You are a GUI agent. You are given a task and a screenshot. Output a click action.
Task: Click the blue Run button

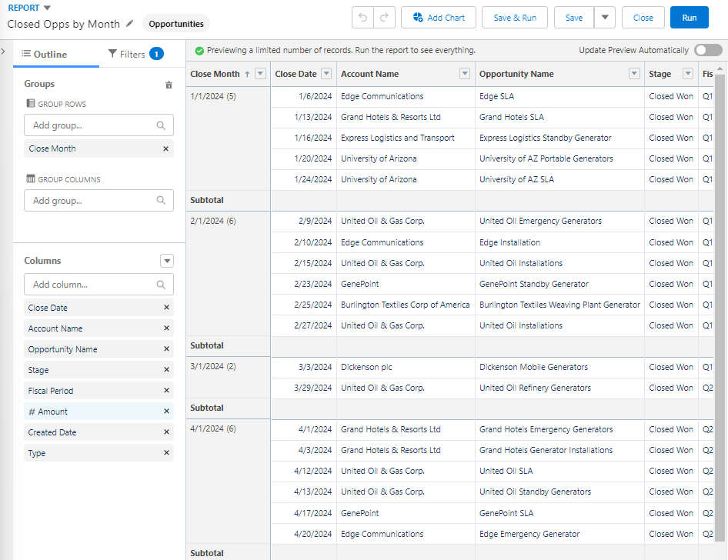coord(689,18)
